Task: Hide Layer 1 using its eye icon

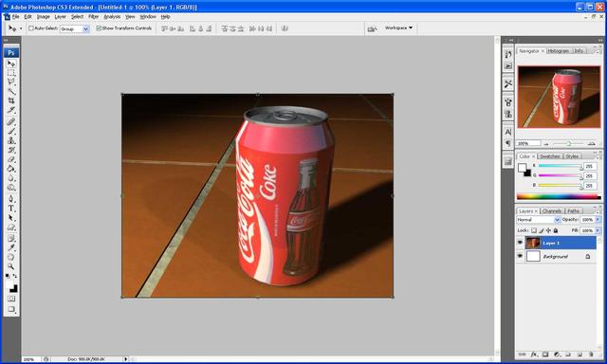Action: pos(520,243)
